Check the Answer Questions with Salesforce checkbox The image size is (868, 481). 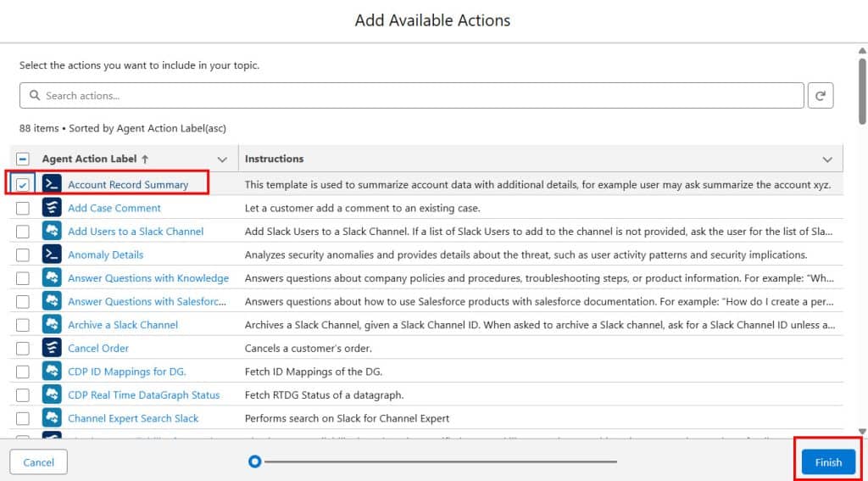click(22, 301)
